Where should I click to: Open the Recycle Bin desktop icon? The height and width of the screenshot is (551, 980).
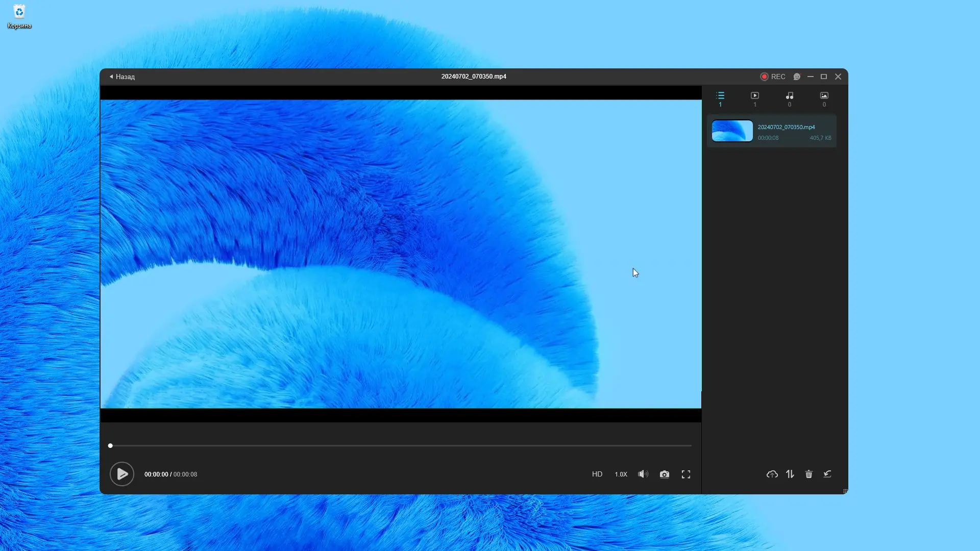(19, 16)
